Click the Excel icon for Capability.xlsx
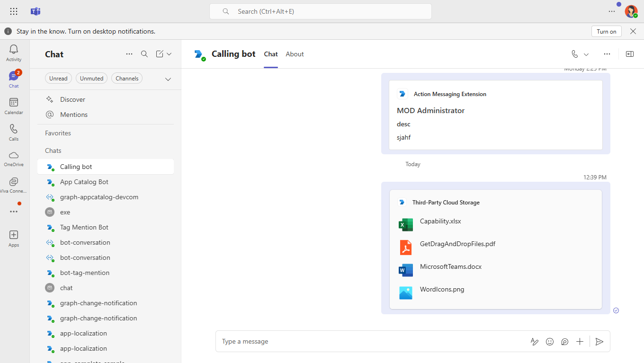 pos(406,225)
